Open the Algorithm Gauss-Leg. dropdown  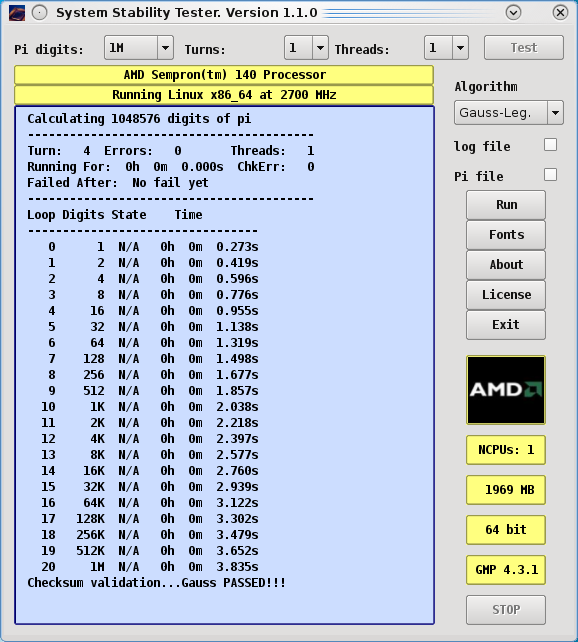509,113
